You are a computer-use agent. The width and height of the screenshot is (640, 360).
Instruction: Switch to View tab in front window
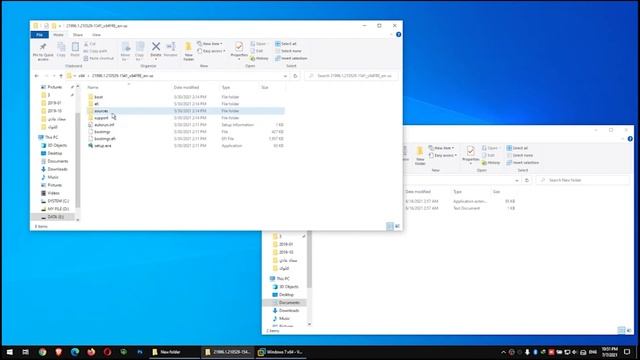pyautogui.click(x=96, y=35)
